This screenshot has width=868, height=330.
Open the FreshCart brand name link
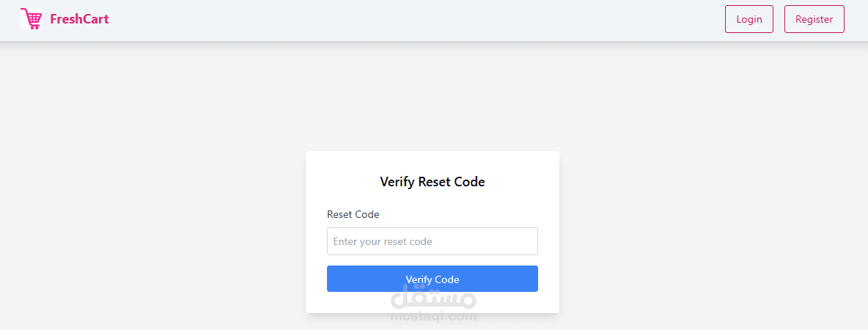[x=79, y=19]
